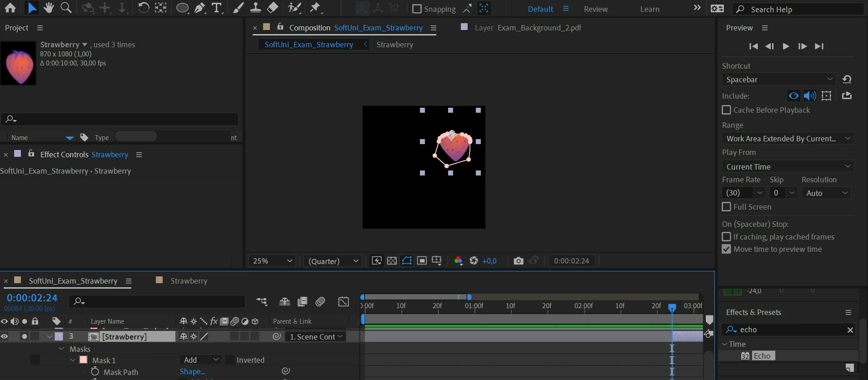Screen dimensions: 868x380
Task: Open the preview Resolution Auto dropdown
Action: [826, 193]
